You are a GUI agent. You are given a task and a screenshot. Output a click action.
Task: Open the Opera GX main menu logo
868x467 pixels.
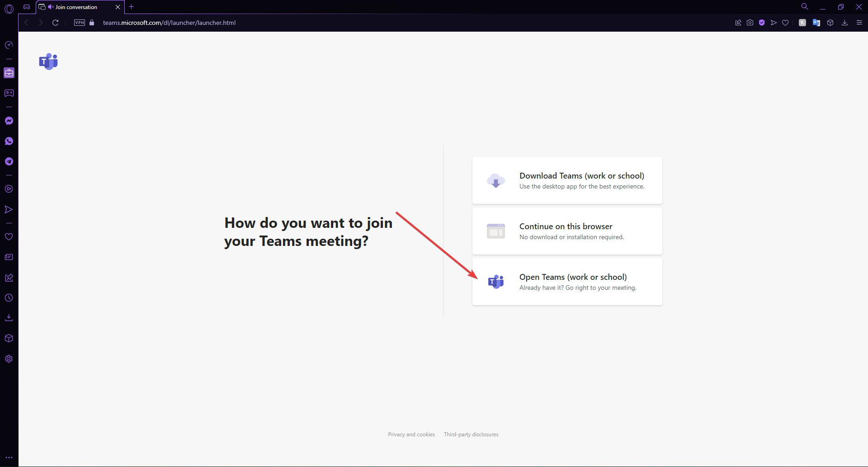(x=9, y=8)
